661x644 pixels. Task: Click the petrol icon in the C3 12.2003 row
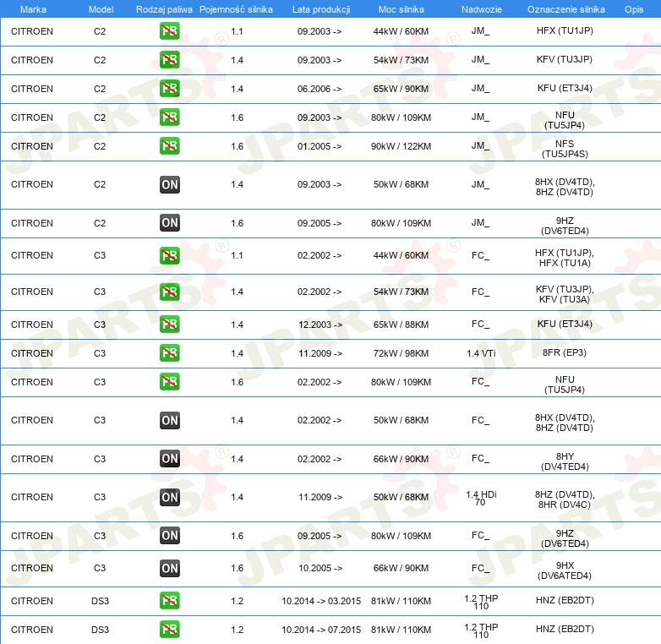(169, 325)
